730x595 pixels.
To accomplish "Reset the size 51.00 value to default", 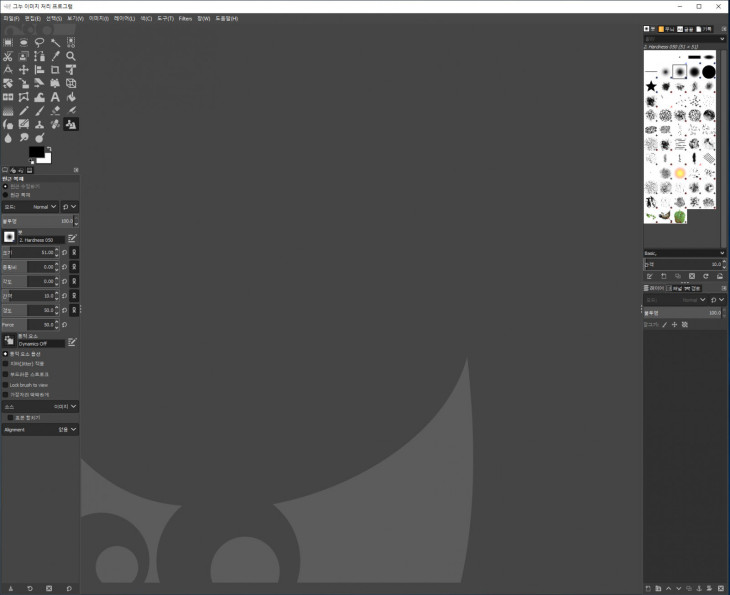I will point(65,252).
